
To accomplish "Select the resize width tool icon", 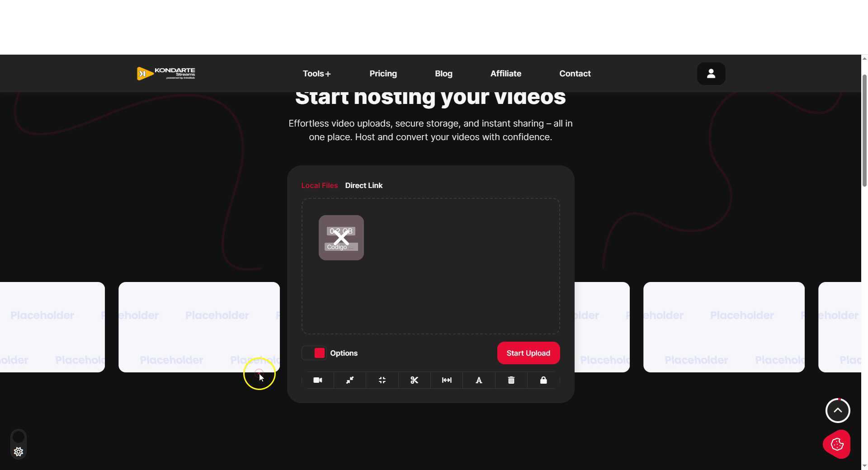I will click(x=447, y=380).
